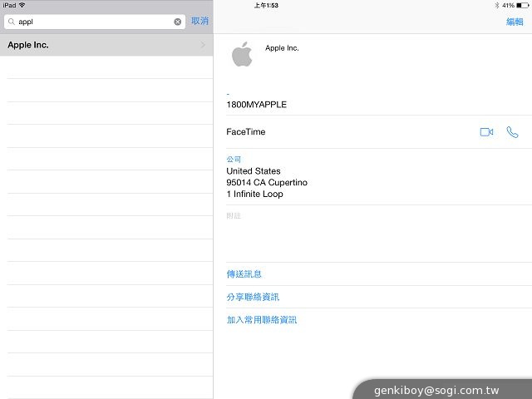
Task: Tap the Apple Inc. contact name heading
Action: coord(282,48)
